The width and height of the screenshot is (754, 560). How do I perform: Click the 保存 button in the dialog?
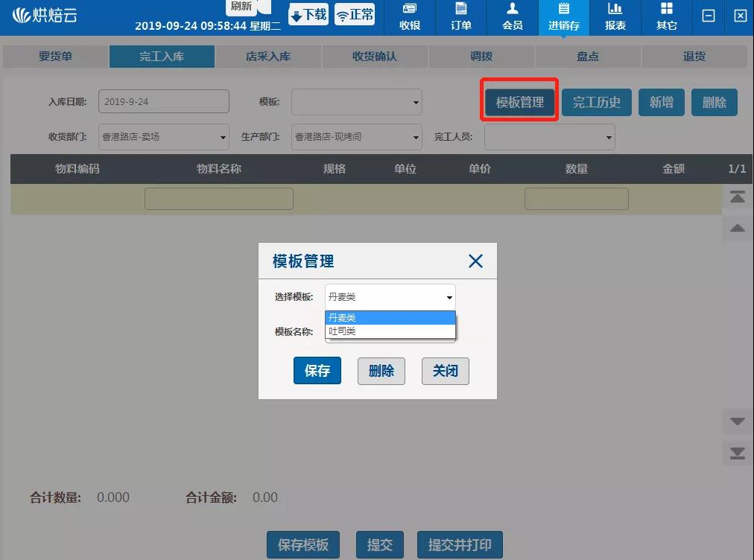(x=317, y=371)
